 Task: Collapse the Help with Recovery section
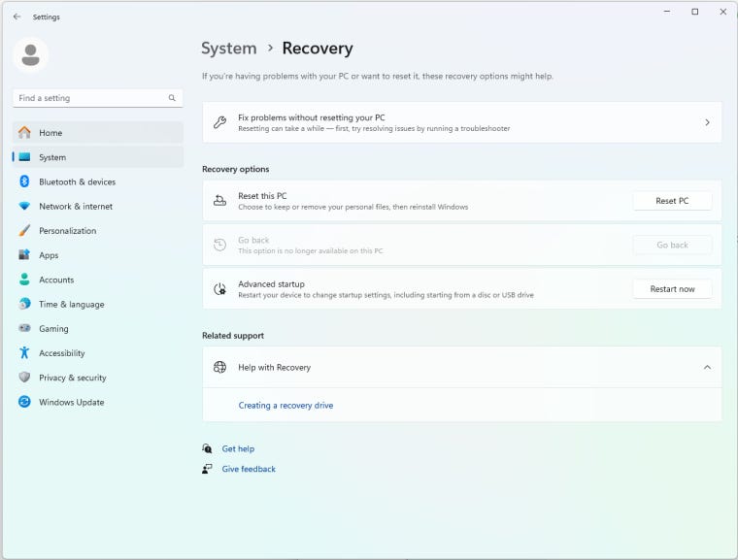[x=706, y=368]
